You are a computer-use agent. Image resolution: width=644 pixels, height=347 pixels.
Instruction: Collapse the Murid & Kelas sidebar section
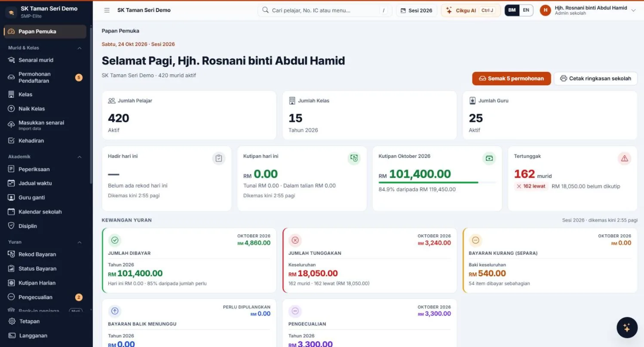(80, 48)
